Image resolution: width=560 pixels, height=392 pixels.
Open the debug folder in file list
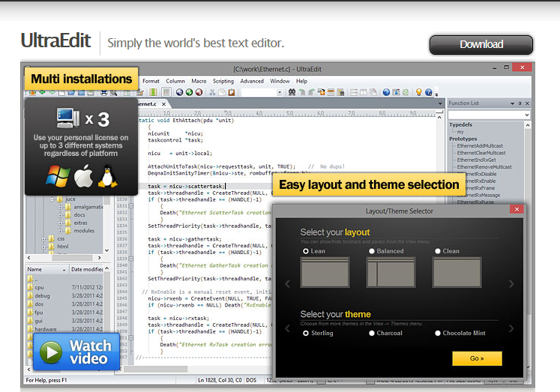click(42, 295)
